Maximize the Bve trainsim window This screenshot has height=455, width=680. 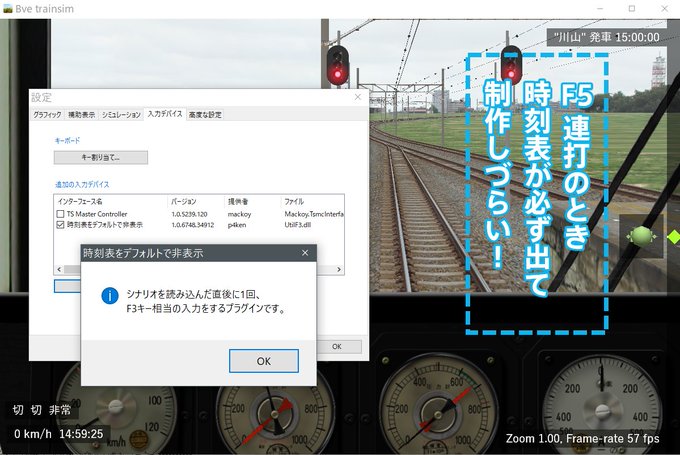click(632, 8)
